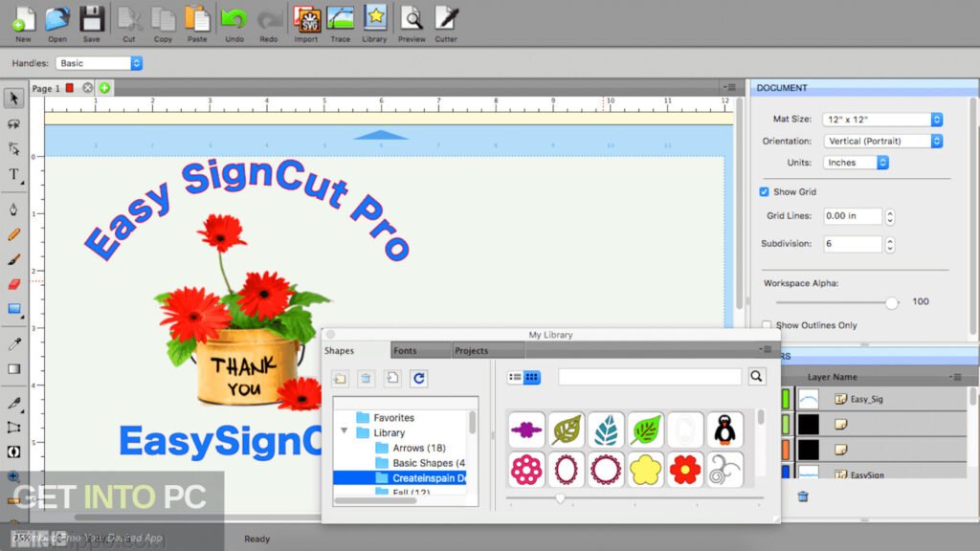Collapse the Library tree item
This screenshot has width=980, height=551.
(x=345, y=431)
